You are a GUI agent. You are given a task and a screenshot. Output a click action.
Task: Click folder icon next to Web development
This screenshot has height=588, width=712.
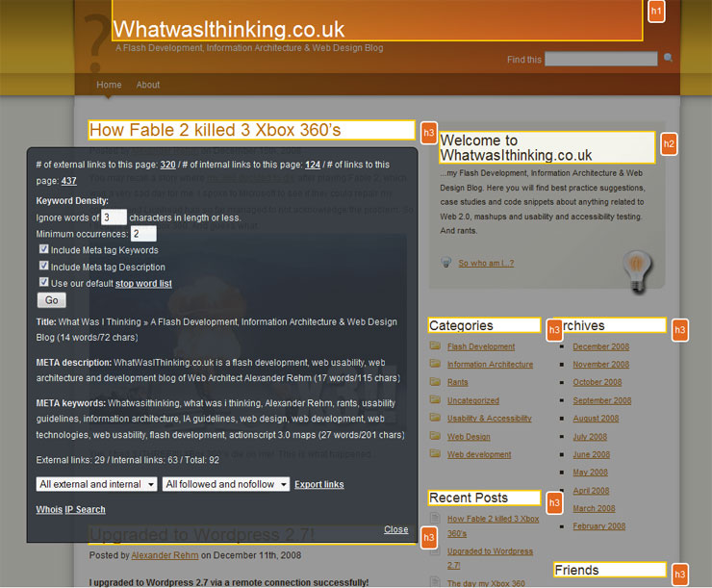point(435,453)
